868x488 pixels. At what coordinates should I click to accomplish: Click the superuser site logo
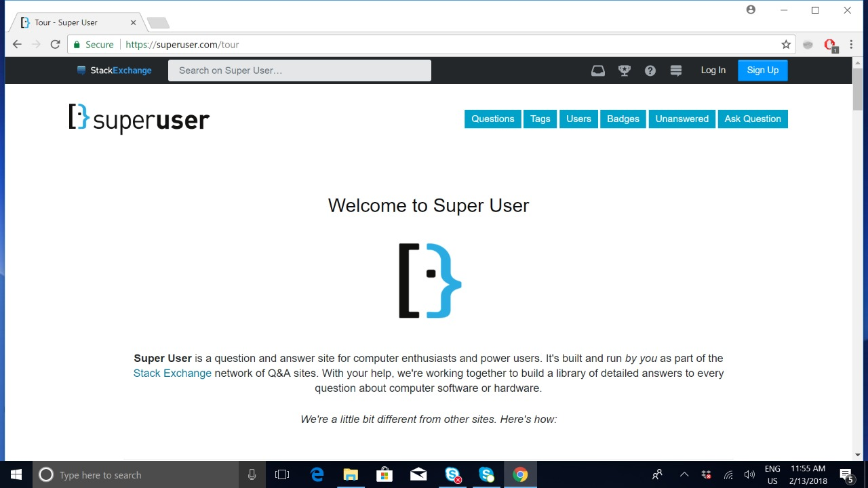coord(139,119)
